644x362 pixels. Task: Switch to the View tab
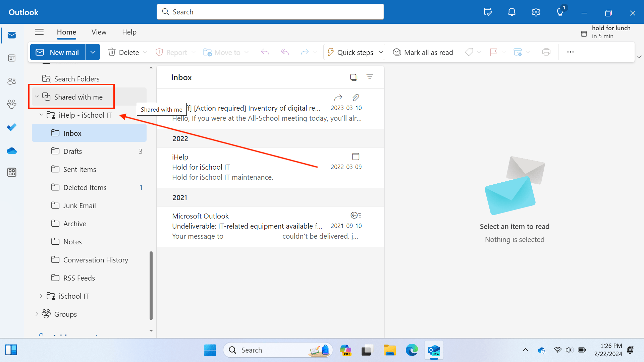tap(99, 32)
